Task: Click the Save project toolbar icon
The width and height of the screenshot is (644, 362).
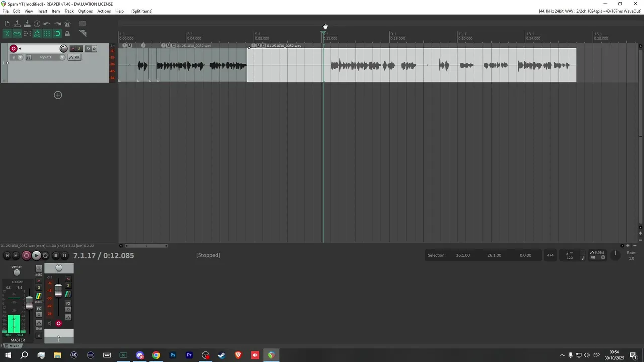Action: tap(27, 24)
